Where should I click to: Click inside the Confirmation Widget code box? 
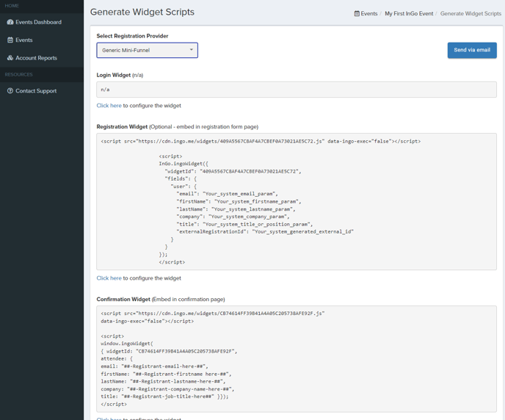297,359
